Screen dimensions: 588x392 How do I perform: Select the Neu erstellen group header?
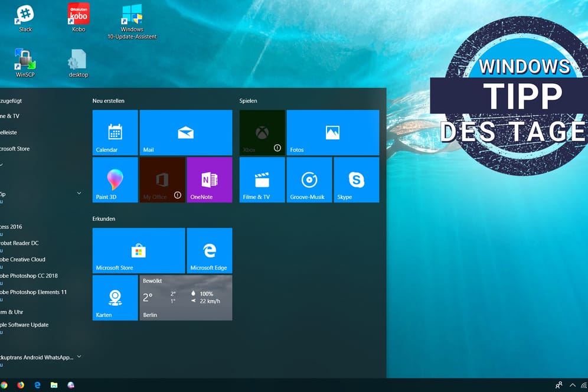point(109,101)
